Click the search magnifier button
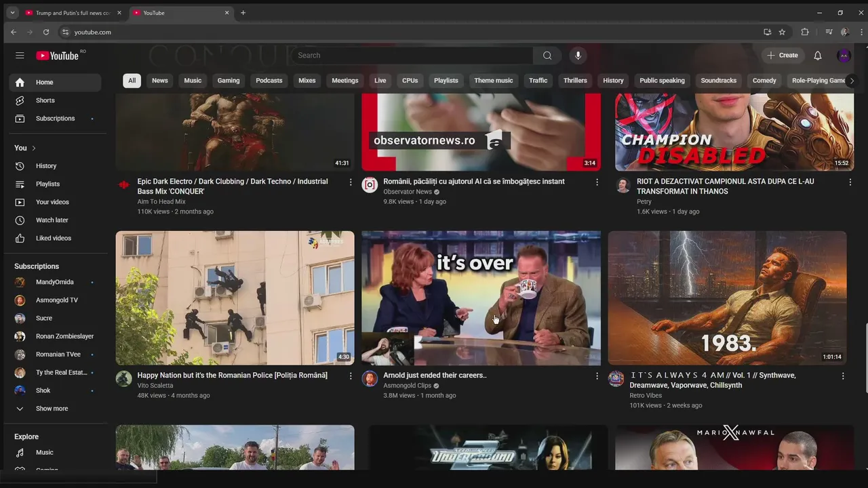The width and height of the screenshot is (868, 488). [x=547, y=56]
